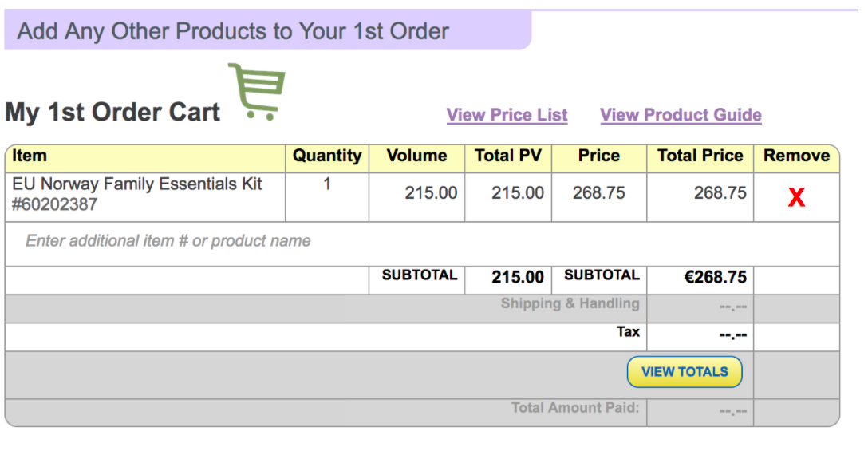Click the quantity value 1
The image size is (868, 467).
coord(327,184)
